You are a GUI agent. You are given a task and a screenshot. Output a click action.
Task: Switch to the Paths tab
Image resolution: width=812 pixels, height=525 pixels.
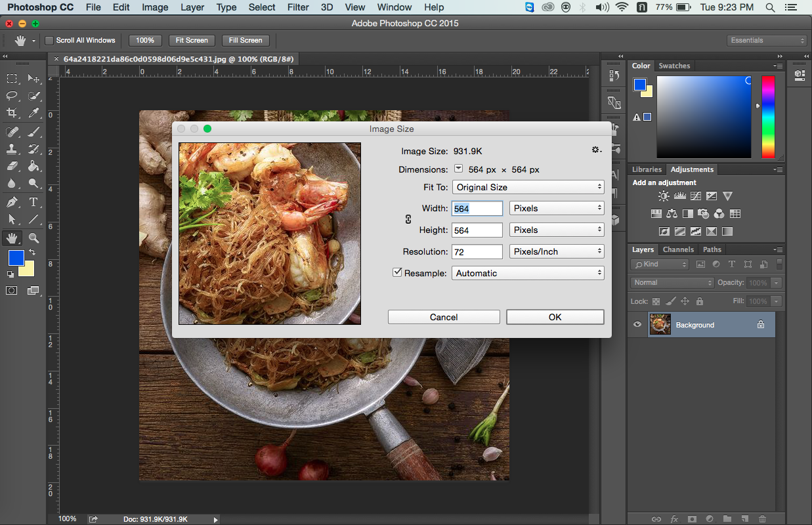712,249
